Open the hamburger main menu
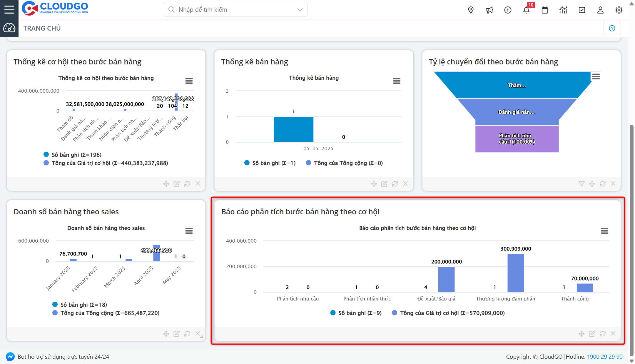Viewport: 635px width, 364px height. (9, 9)
